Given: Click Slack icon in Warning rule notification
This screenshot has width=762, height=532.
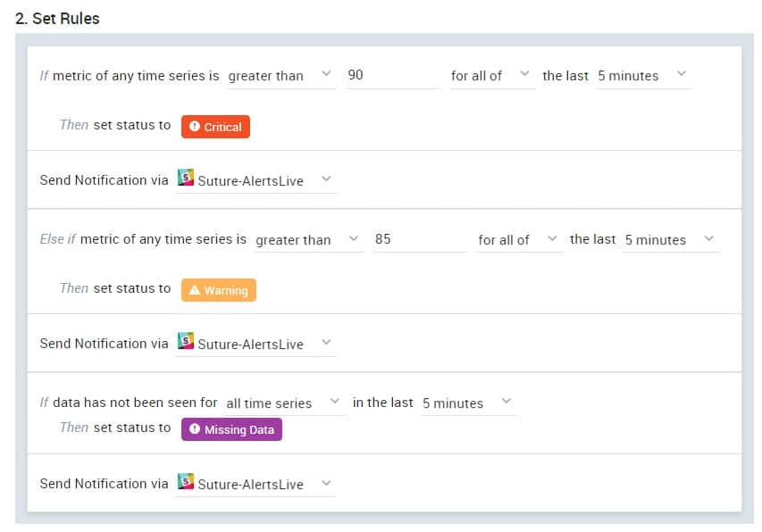Looking at the screenshot, I should 186,341.
